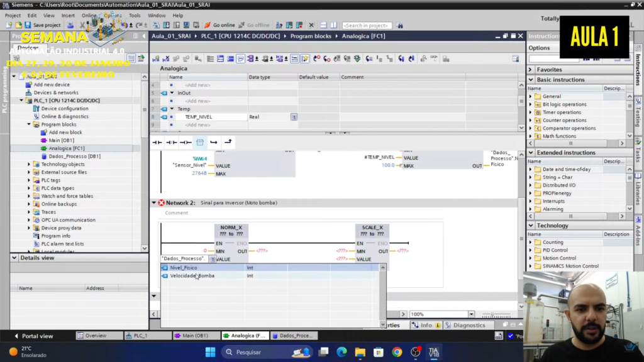
Task: Switch to the Dados_Proce... editor tab
Action: click(x=295, y=336)
